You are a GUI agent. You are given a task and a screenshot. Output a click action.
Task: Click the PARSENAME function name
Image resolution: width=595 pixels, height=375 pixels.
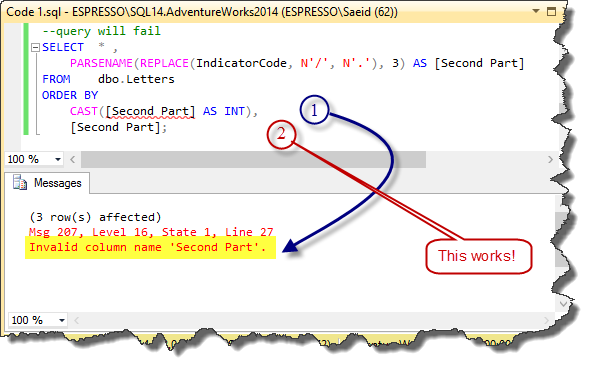point(101,63)
